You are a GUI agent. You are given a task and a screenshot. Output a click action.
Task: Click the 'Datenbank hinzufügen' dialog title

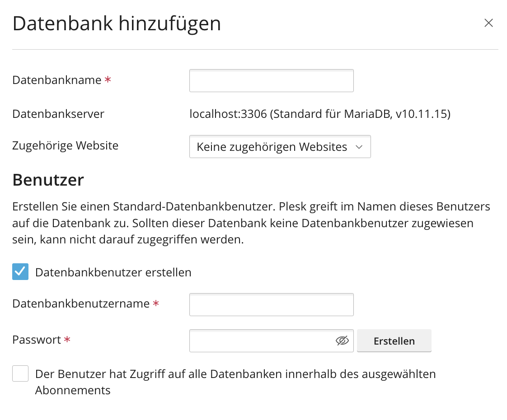pyautogui.click(x=117, y=23)
